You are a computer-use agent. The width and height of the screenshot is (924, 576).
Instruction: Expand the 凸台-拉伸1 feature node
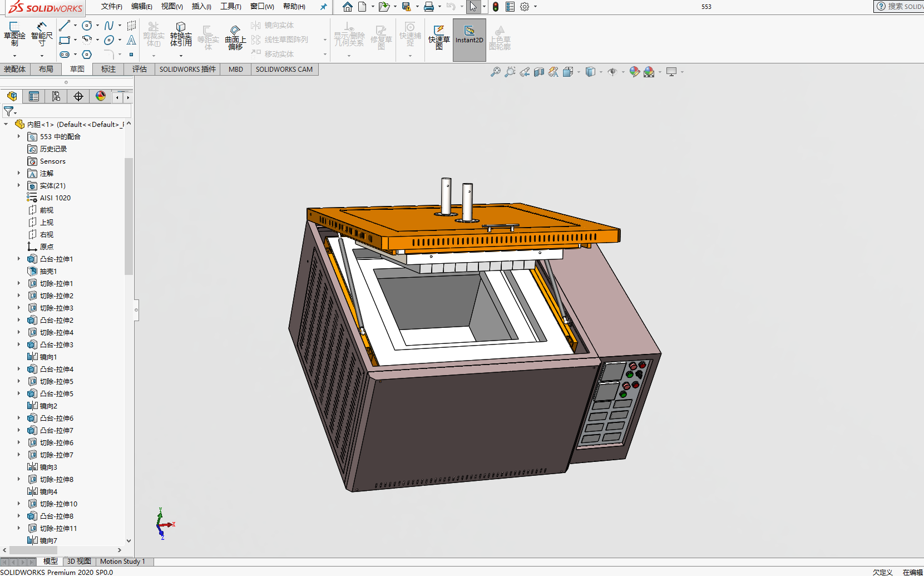[x=18, y=259]
